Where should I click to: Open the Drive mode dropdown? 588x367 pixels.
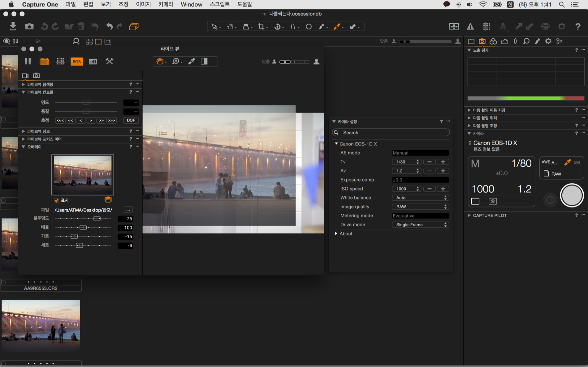(420, 224)
